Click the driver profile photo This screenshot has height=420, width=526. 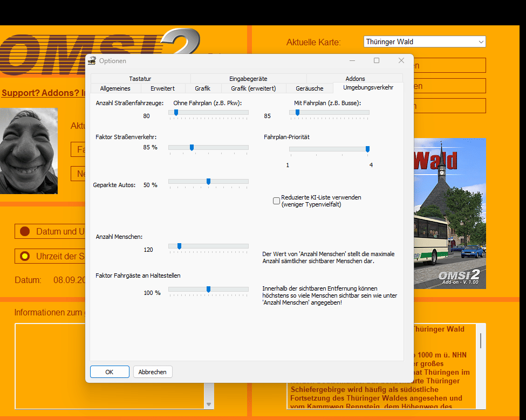(x=29, y=151)
